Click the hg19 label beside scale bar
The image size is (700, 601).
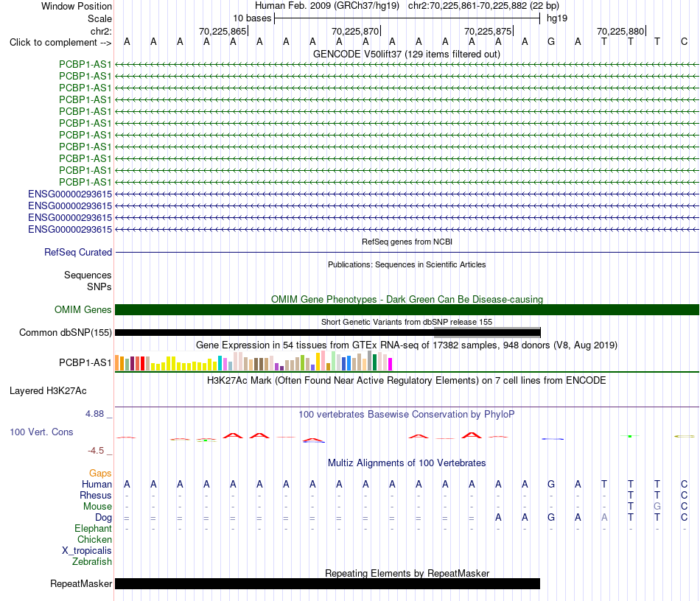557,18
